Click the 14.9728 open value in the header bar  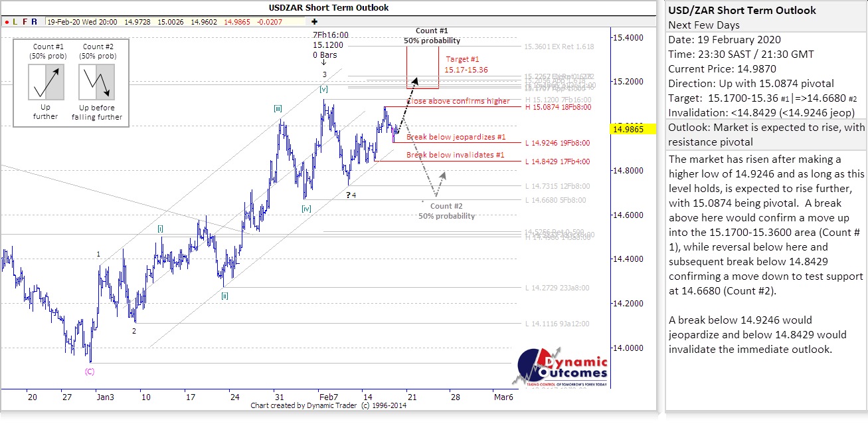point(137,22)
